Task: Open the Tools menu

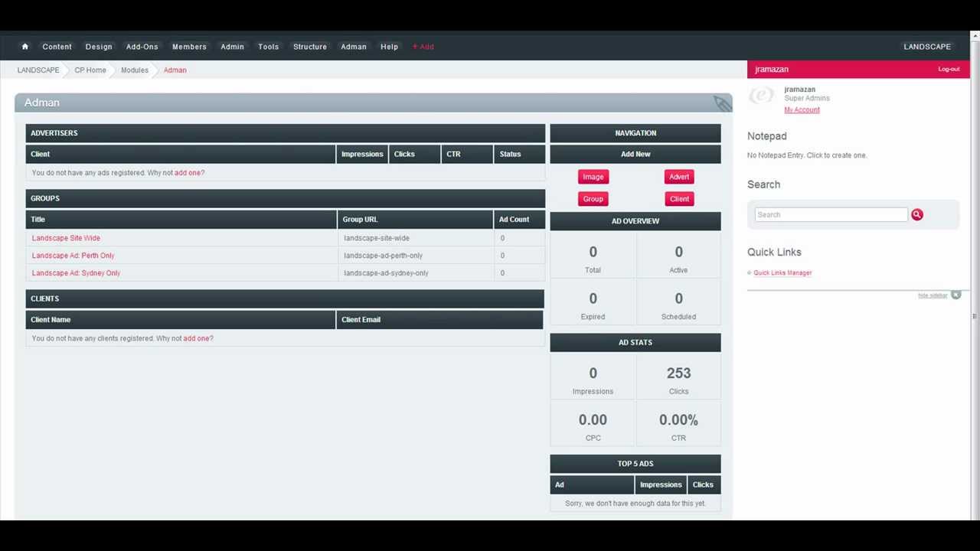Action: (268, 47)
